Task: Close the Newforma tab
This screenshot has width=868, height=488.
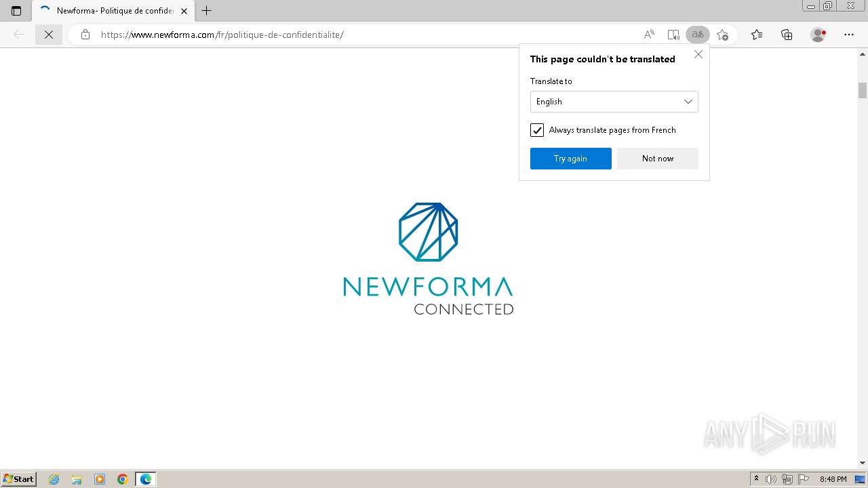Action: 184,11
